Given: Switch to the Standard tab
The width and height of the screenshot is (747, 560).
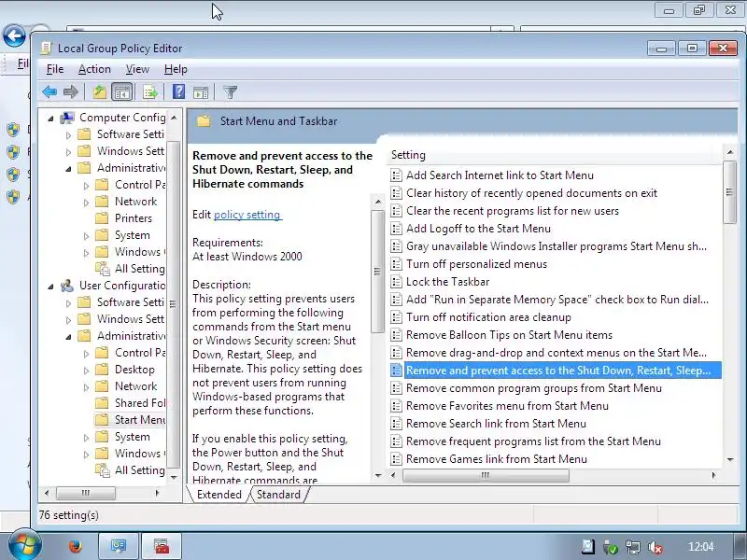Looking at the screenshot, I should 278,495.
